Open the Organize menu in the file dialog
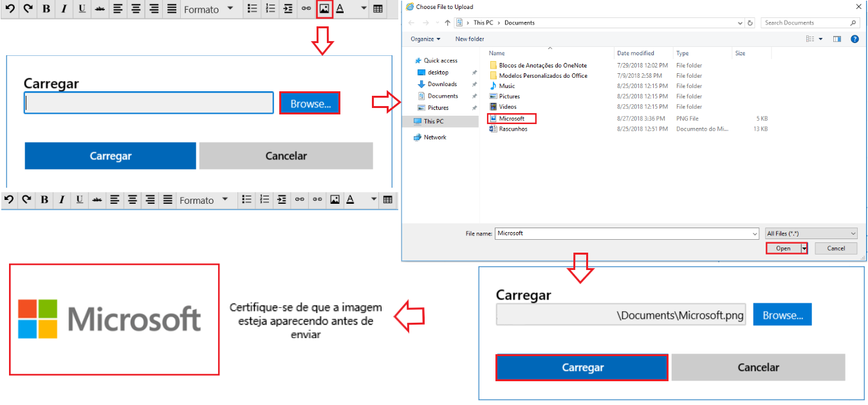The image size is (868, 405). click(x=425, y=39)
